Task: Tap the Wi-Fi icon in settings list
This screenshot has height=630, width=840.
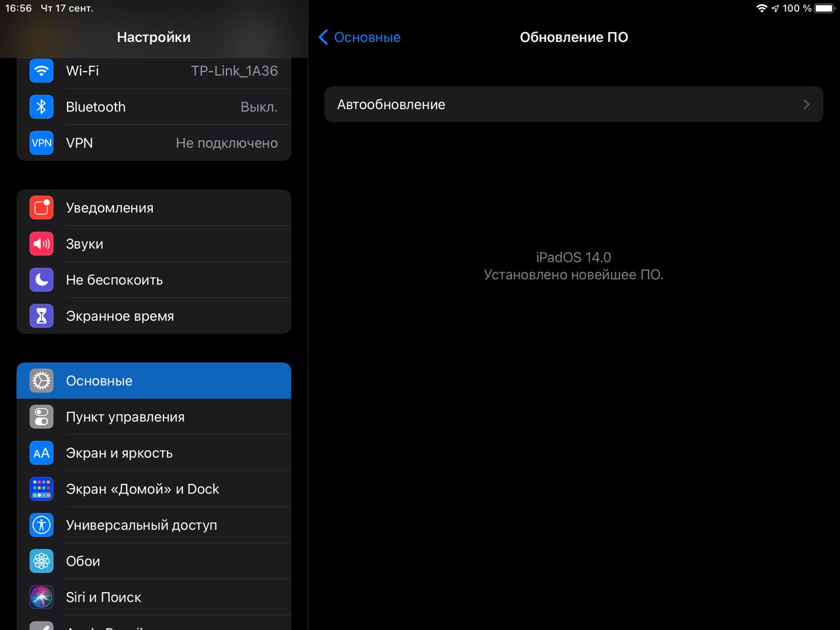Action: click(x=41, y=71)
